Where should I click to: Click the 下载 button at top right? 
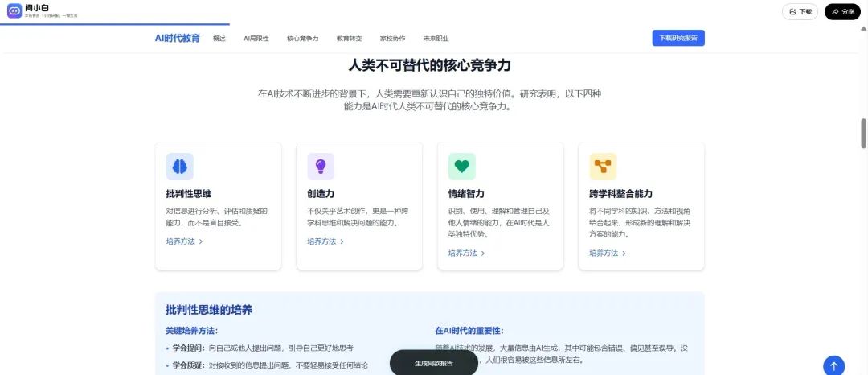pos(800,11)
